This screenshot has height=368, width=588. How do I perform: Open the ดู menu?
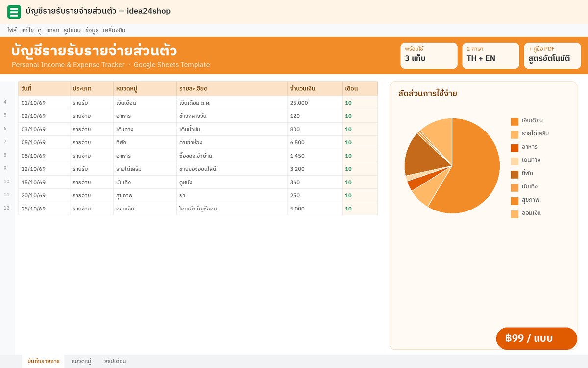click(x=40, y=30)
